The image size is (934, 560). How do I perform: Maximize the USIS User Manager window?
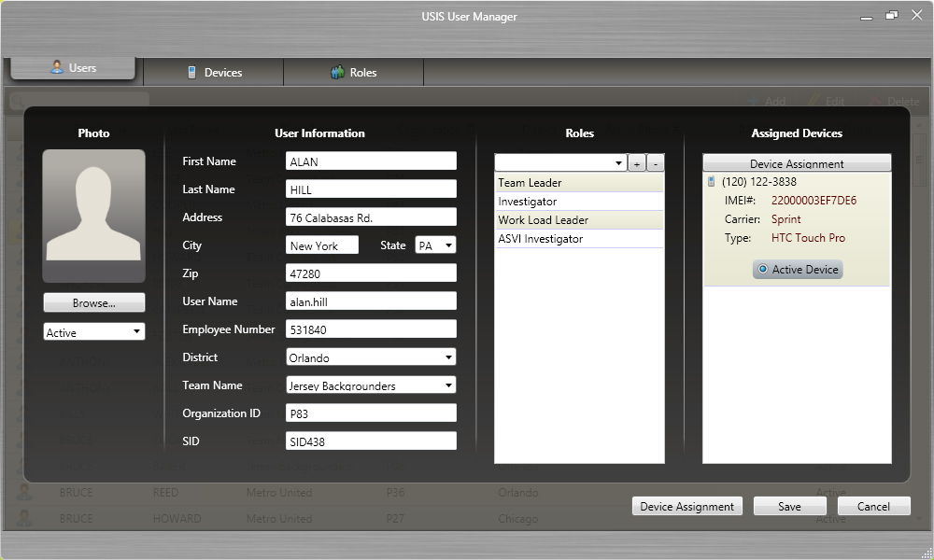tap(892, 15)
